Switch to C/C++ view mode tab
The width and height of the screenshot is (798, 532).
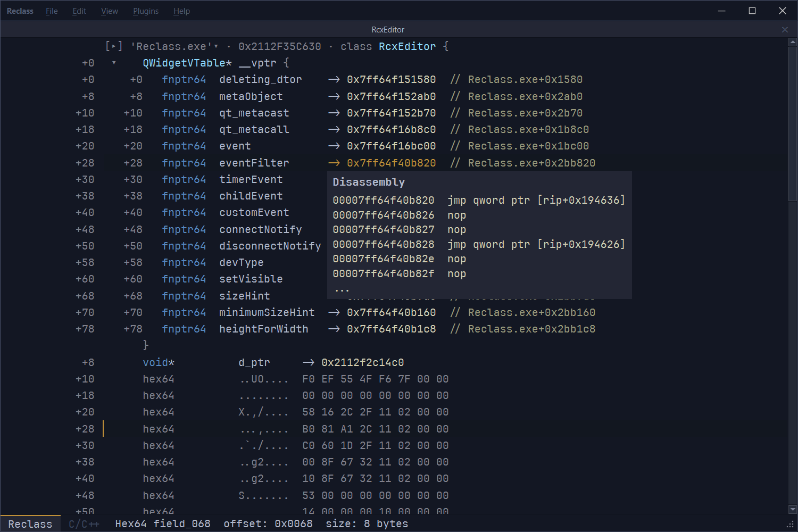pos(84,524)
